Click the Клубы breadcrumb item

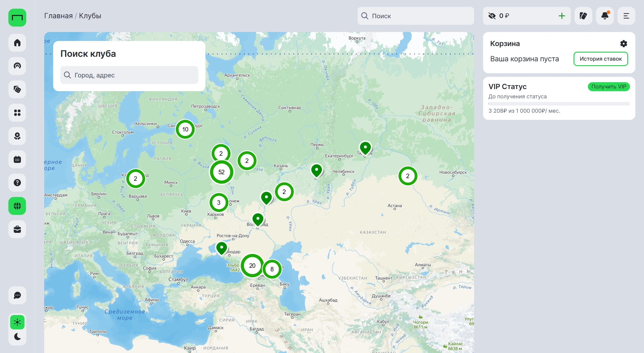point(90,16)
